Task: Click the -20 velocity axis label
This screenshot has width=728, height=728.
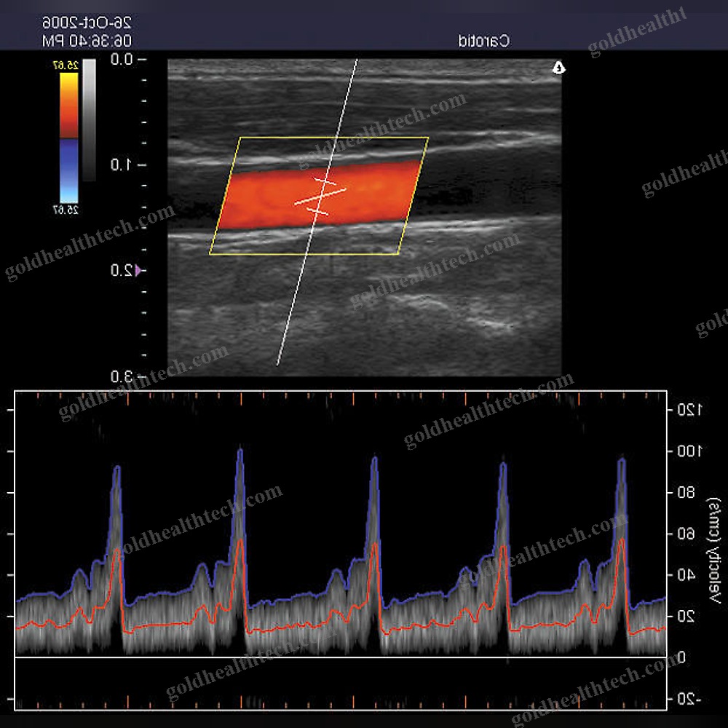Action: pos(689,699)
